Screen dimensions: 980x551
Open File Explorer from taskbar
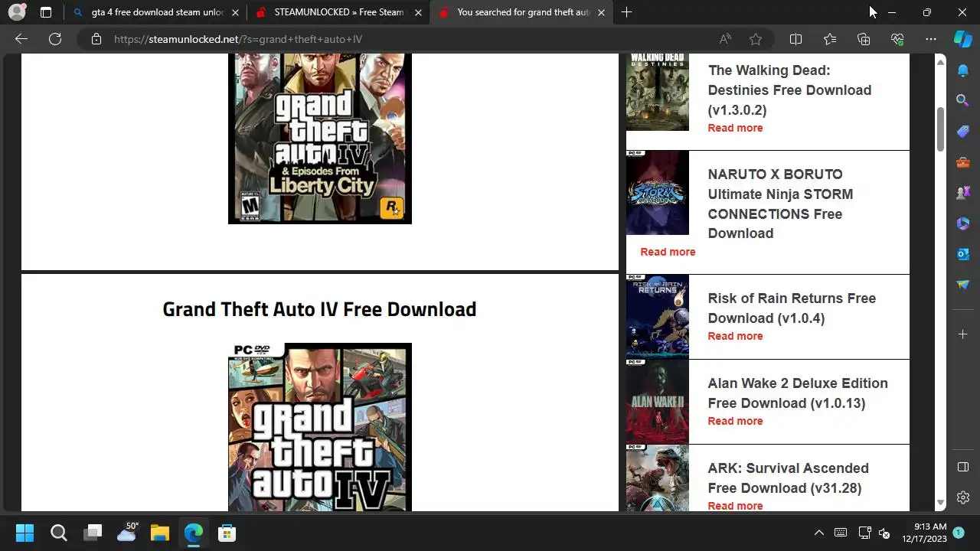click(x=159, y=533)
